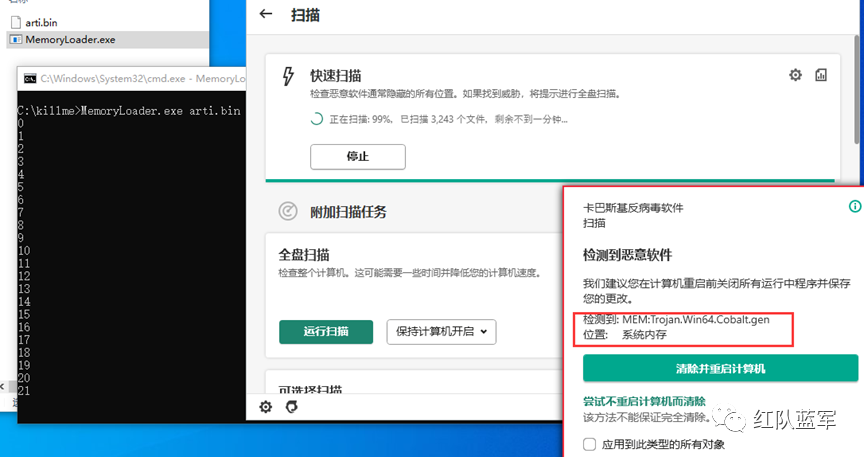This screenshot has height=457, width=864.
Task: Click the cmd.exe window title bar
Action: (x=132, y=78)
